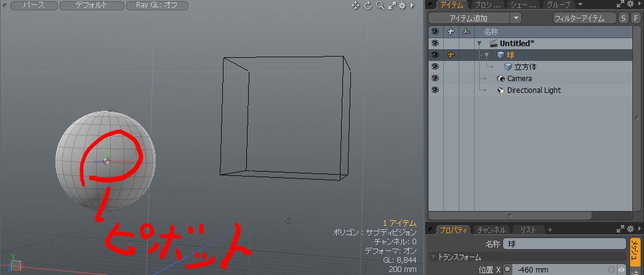Click the RGB axis column header icon
644x275 pixels.
tap(465, 31)
